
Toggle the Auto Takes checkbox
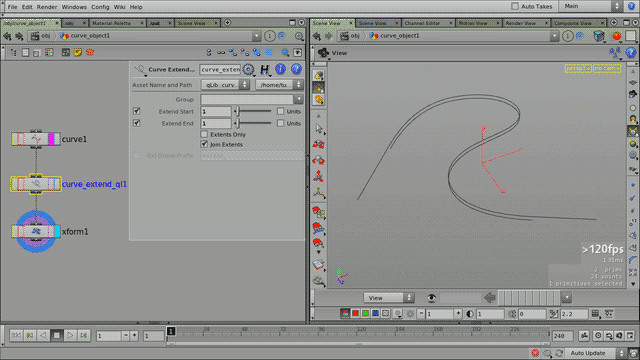(x=515, y=7)
